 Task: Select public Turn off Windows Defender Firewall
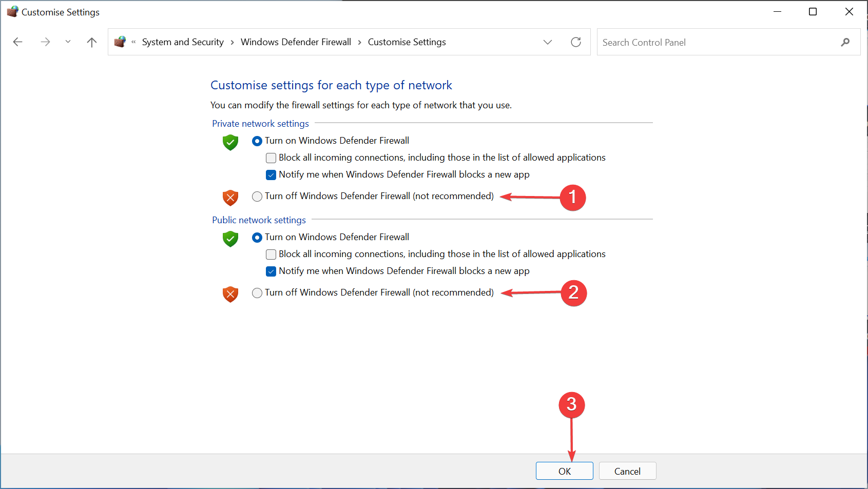[257, 293]
